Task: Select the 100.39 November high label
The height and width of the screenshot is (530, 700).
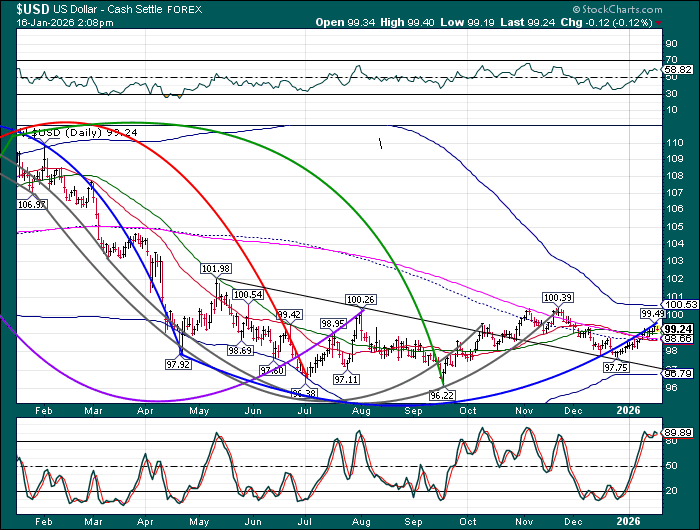Action: point(557,297)
